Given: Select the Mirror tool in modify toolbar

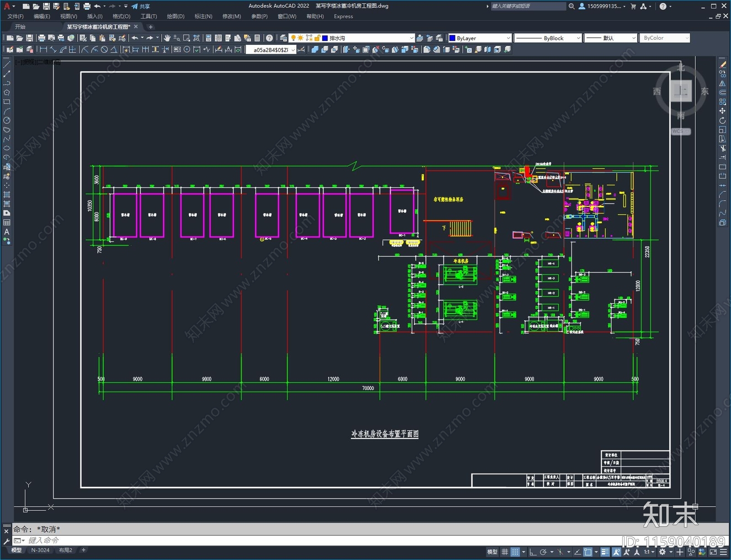Looking at the screenshot, I should pyautogui.click(x=722, y=83).
